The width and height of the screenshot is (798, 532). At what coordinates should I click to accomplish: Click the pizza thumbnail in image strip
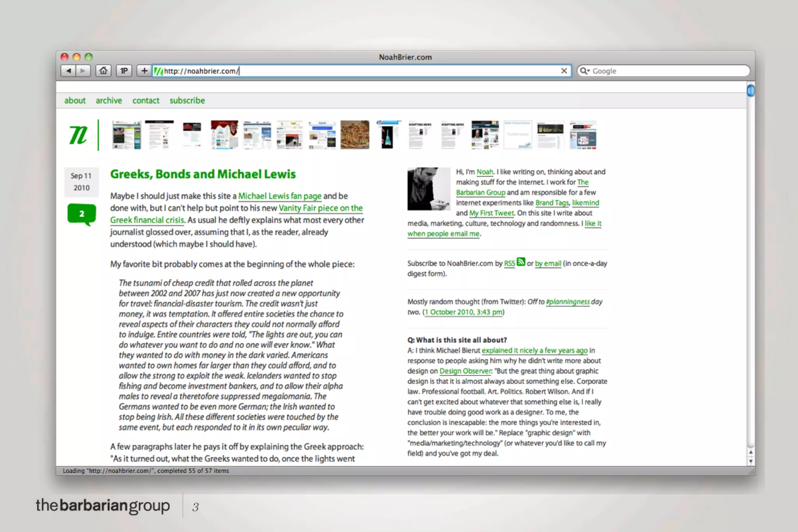[355, 135]
